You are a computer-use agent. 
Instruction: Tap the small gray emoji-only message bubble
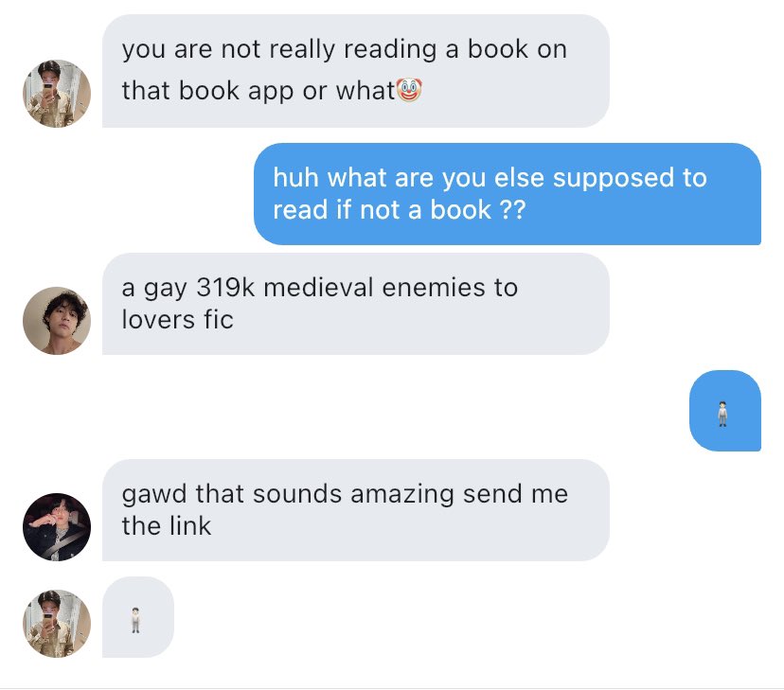pos(138,617)
